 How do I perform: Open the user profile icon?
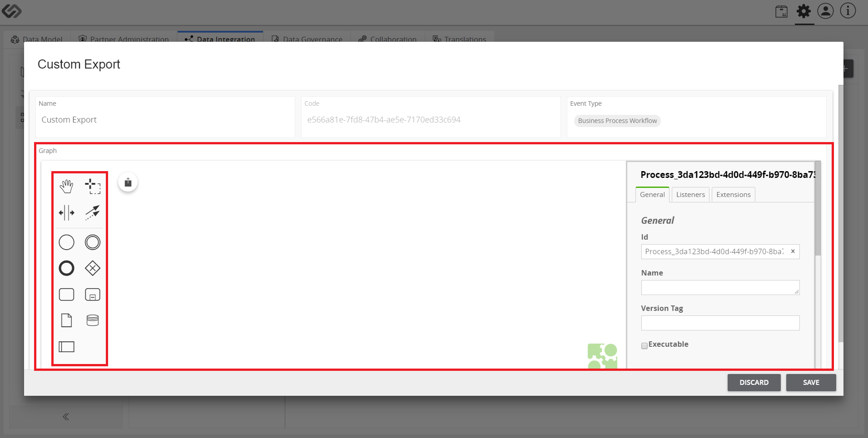825,11
